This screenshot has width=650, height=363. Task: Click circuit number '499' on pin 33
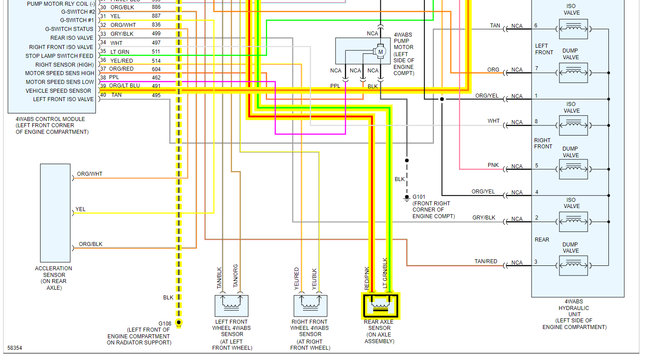(156, 34)
